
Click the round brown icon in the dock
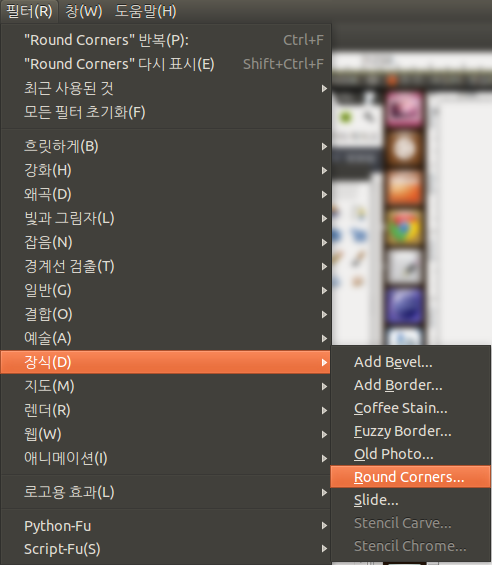(x=404, y=148)
